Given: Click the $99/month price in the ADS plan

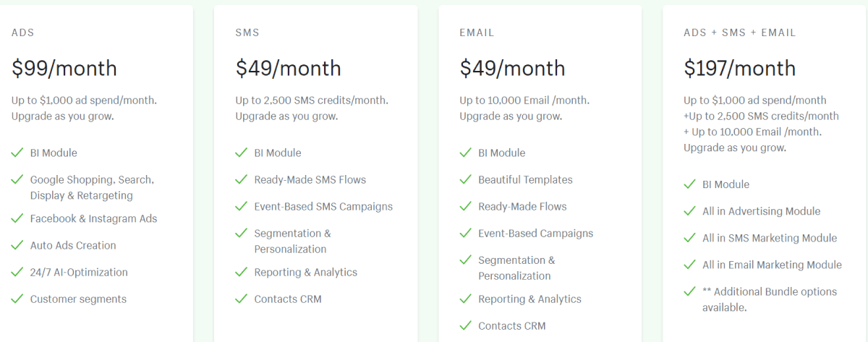Looking at the screenshot, I should click(64, 69).
